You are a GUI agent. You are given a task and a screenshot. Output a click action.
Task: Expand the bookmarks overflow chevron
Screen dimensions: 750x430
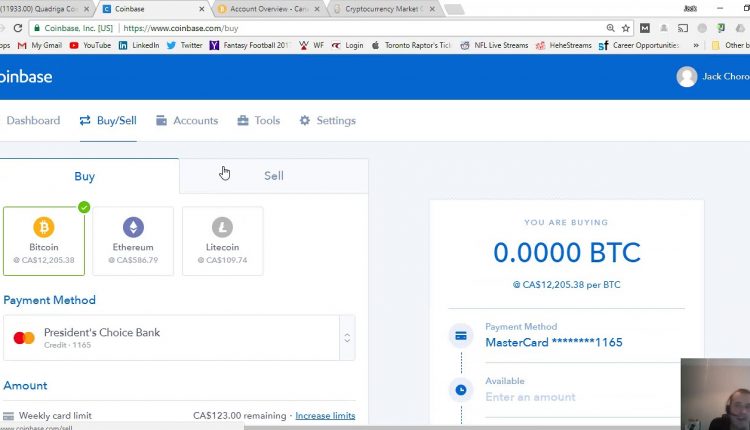tap(696, 45)
